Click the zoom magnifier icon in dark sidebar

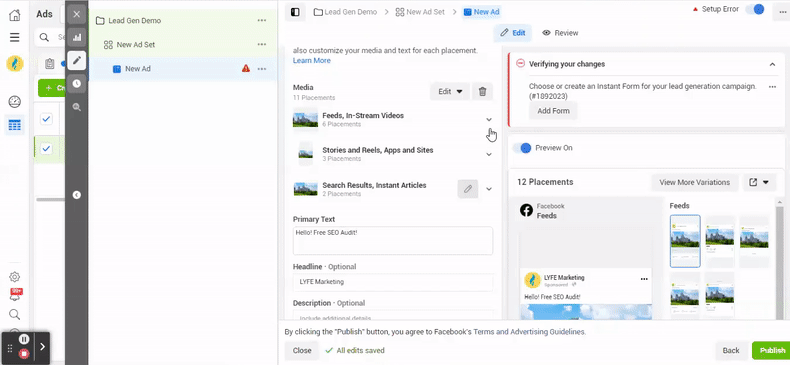77,107
